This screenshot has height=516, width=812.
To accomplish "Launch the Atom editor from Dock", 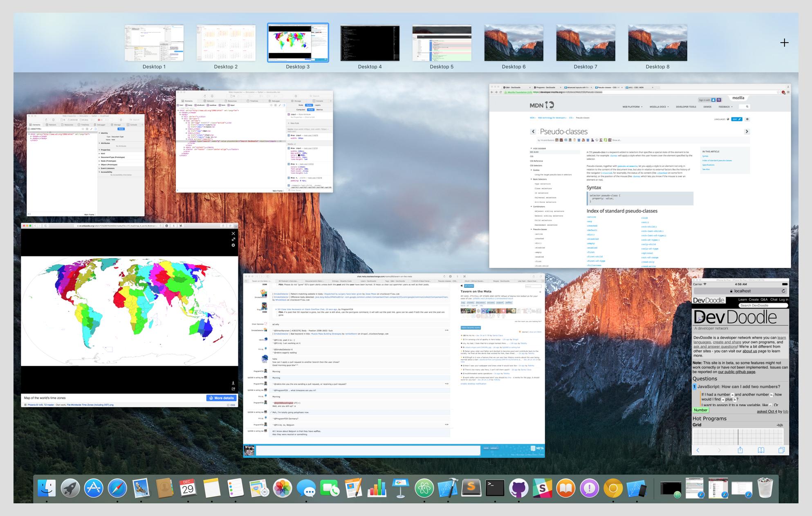I will tap(424, 488).
